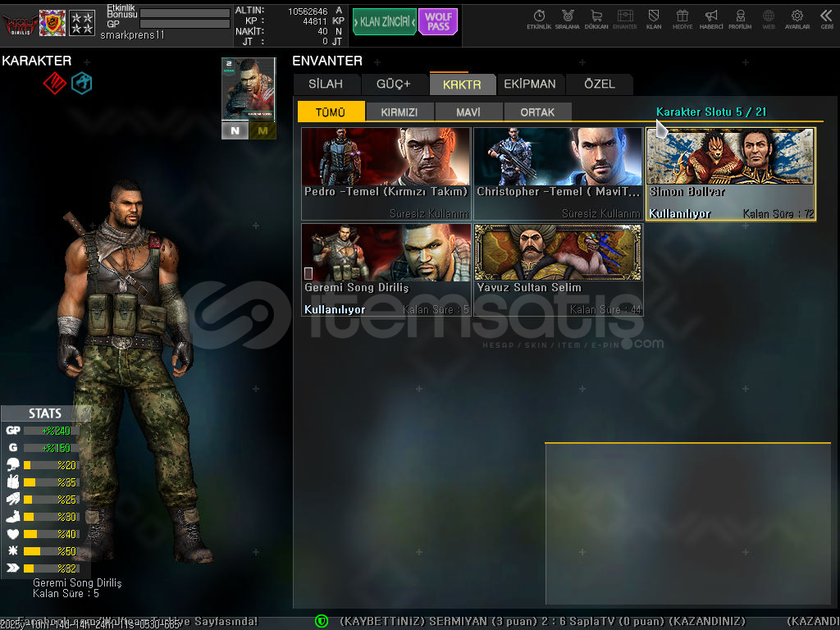Select the blue team wolf icon
This screenshot has width=840, height=630.
81,83
